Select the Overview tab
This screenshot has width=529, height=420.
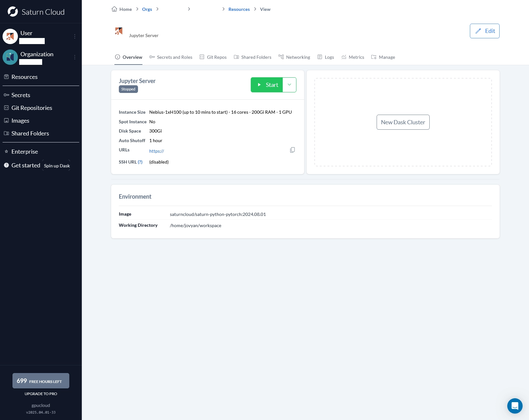[x=128, y=57]
